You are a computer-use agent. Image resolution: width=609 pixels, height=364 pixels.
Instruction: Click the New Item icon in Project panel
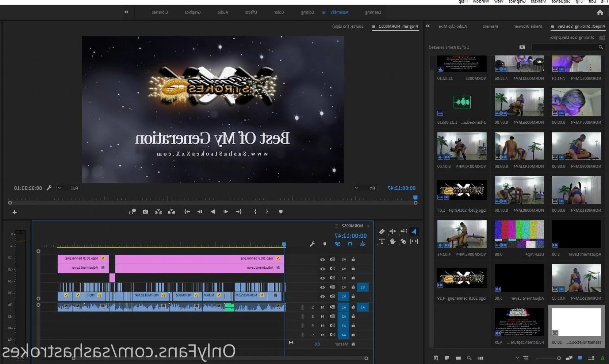point(447,358)
